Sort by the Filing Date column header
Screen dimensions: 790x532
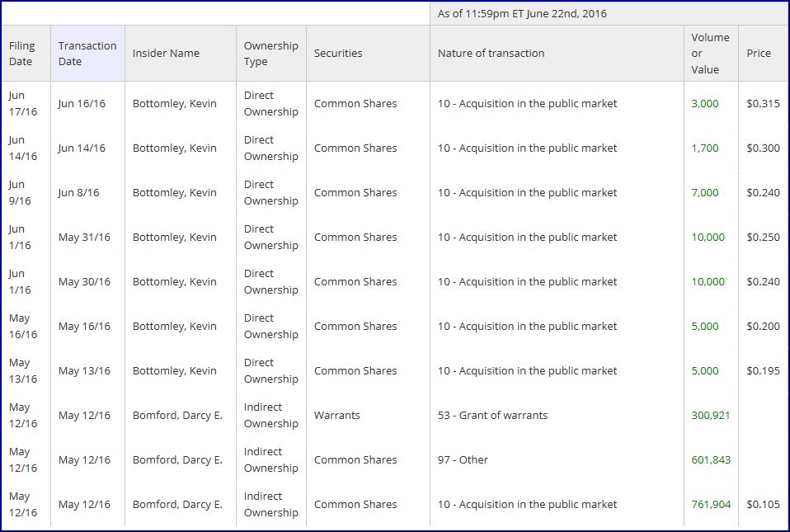tap(22, 54)
